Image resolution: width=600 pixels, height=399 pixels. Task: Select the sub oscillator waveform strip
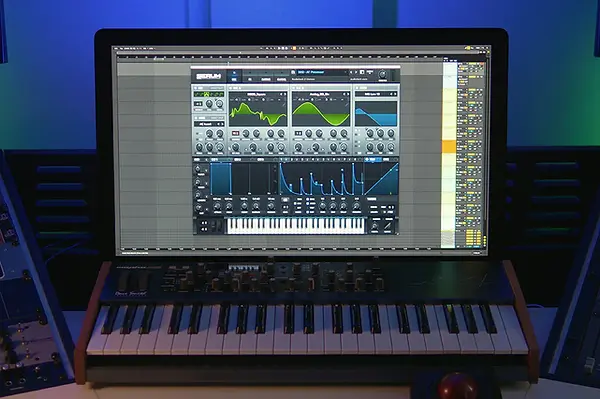tap(209, 94)
